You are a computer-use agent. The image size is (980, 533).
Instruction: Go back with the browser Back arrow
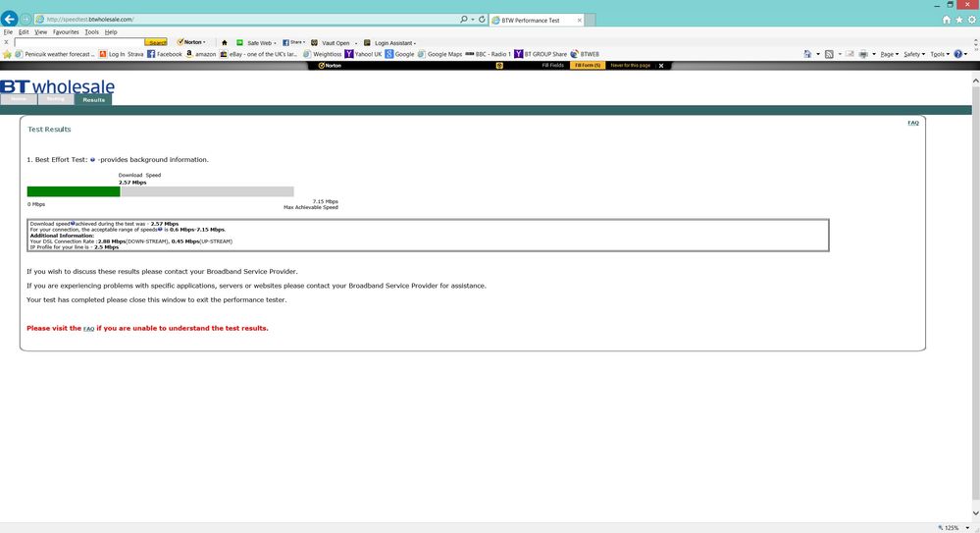pyautogui.click(x=10, y=19)
